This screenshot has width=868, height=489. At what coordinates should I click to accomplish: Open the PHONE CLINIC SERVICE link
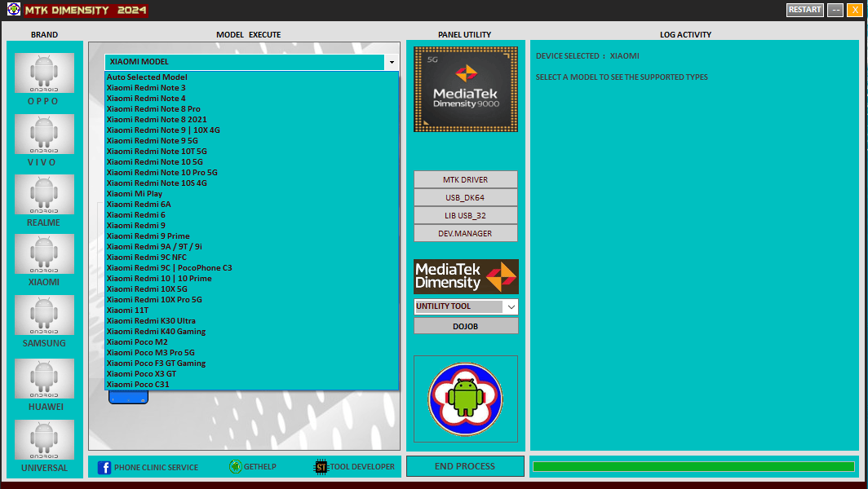156,468
